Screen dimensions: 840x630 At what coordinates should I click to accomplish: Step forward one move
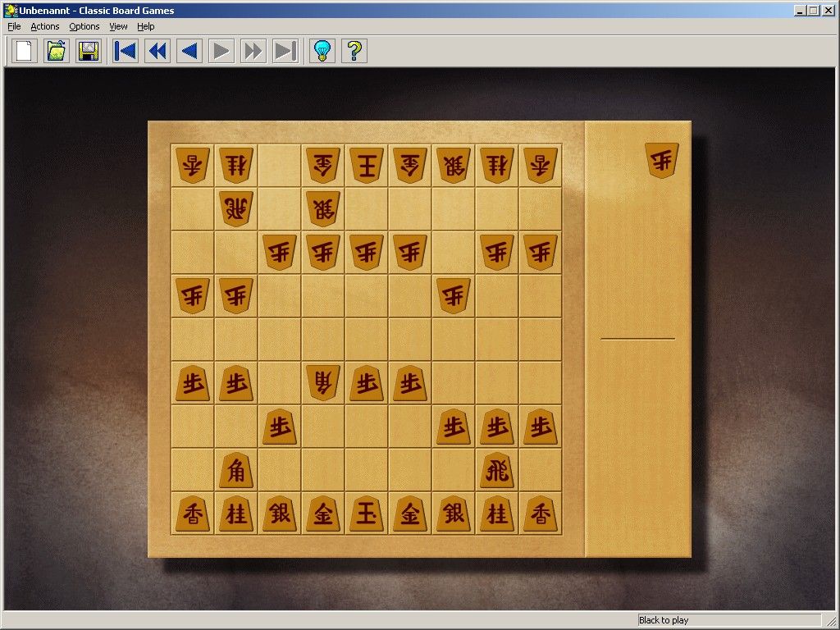coord(221,51)
